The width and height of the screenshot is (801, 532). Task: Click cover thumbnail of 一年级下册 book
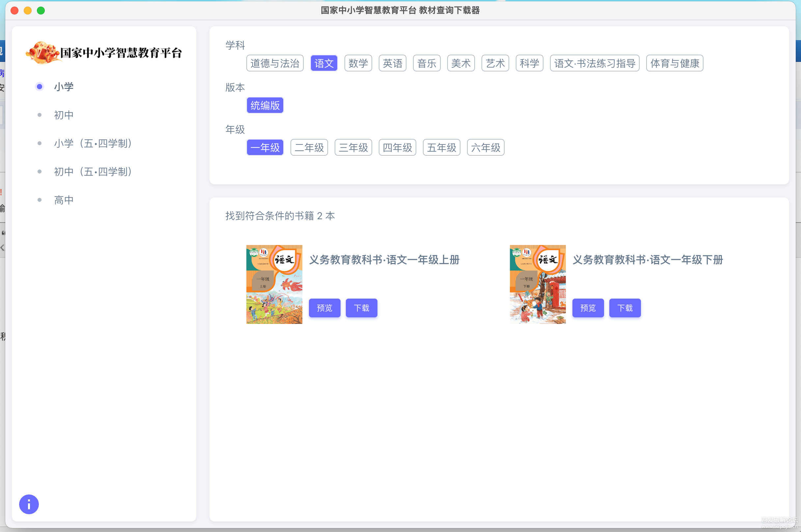(538, 284)
